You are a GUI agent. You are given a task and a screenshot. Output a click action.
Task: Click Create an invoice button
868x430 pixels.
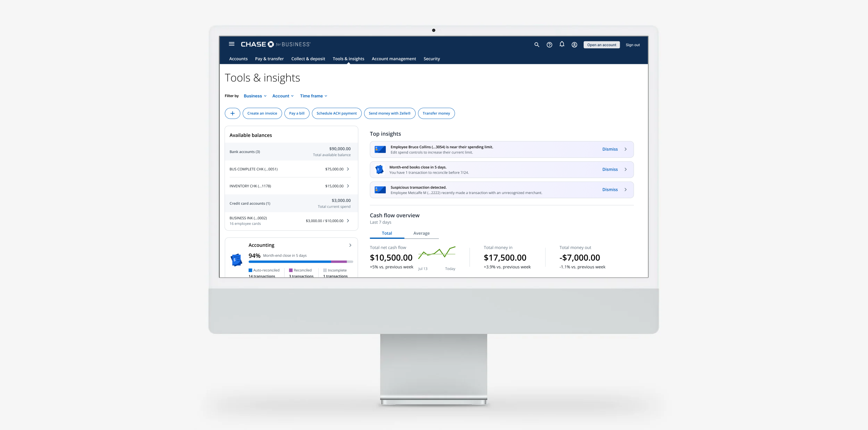click(262, 113)
